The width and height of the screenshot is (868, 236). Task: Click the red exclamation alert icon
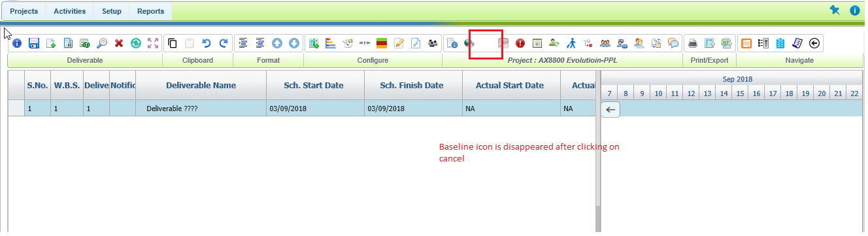click(x=520, y=43)
